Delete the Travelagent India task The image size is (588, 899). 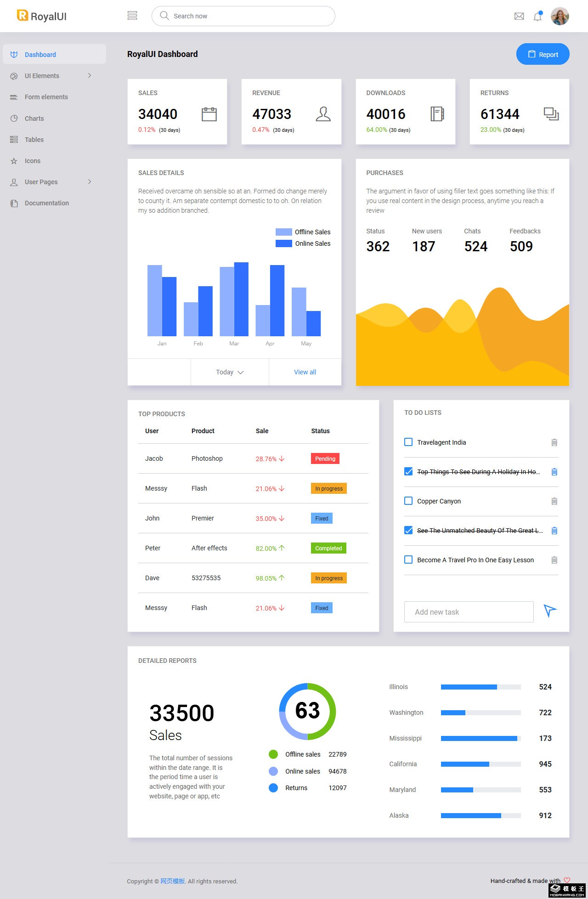pyautogui.click(x=554, y=442)
